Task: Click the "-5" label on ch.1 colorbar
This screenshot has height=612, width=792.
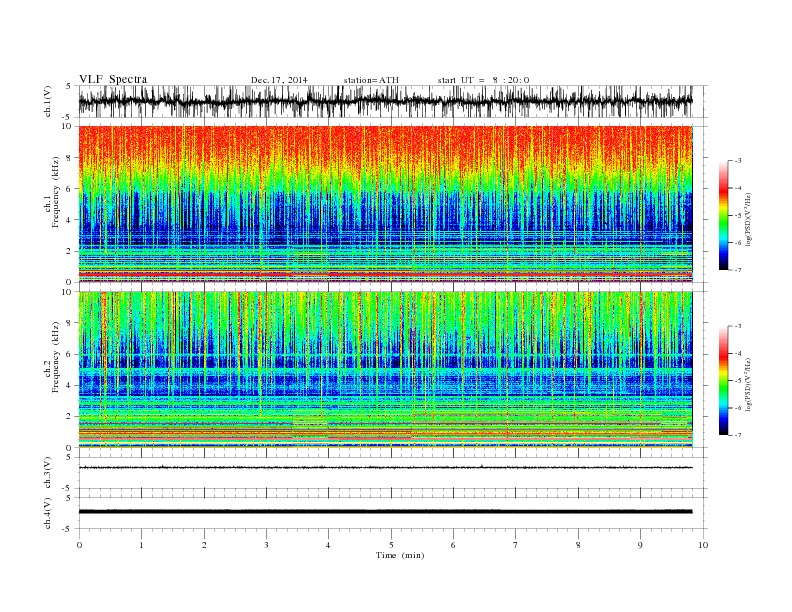Action: [738, 216]
